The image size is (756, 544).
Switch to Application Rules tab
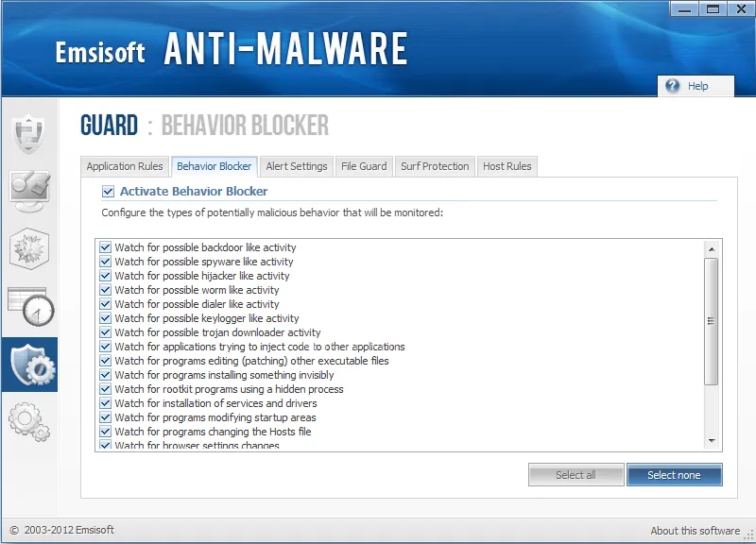click(x=125, y=166)
